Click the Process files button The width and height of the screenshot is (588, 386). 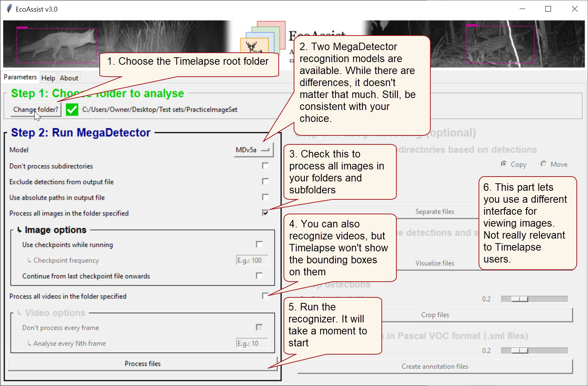pos(143,364)
